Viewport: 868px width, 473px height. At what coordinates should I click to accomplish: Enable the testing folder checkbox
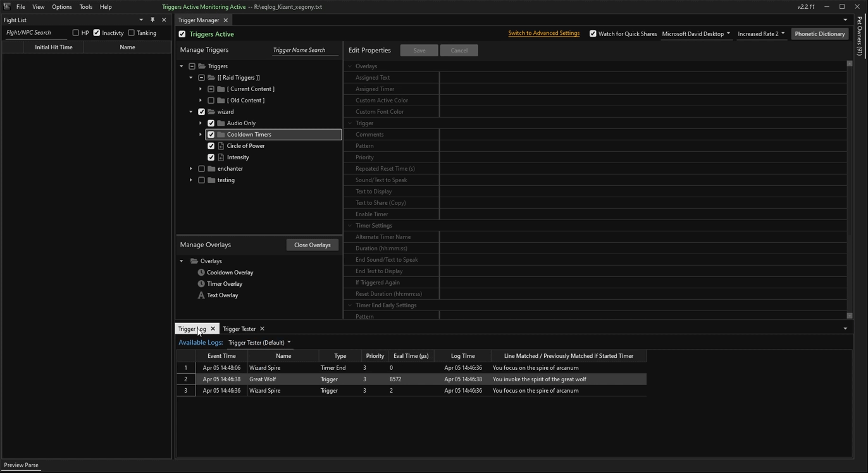pyautogui.click(x=202, y=180)
